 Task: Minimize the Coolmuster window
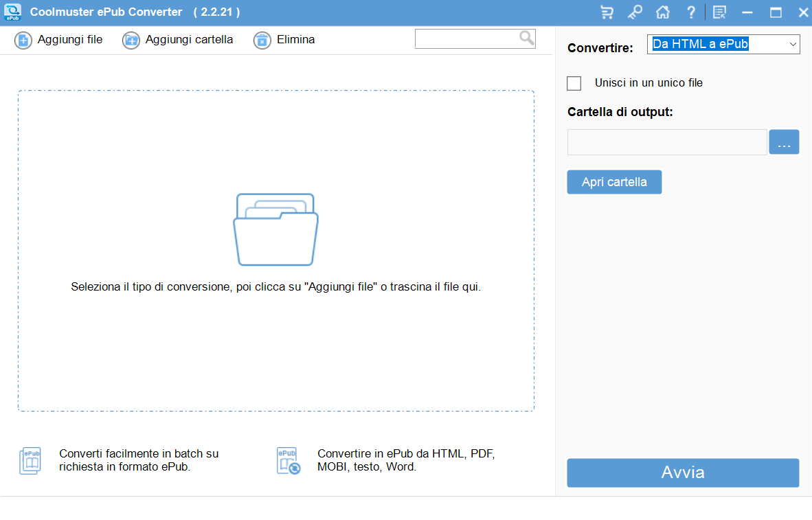(747, 12)
